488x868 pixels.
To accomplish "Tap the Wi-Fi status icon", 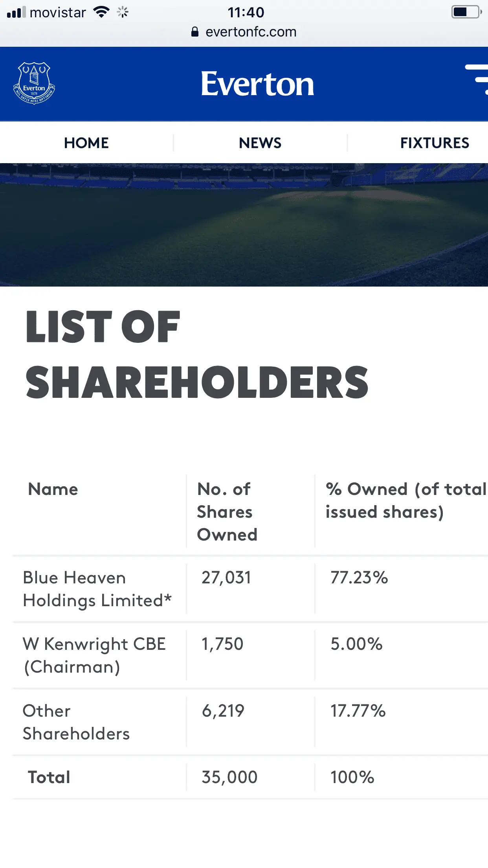I will coord(101,12).
